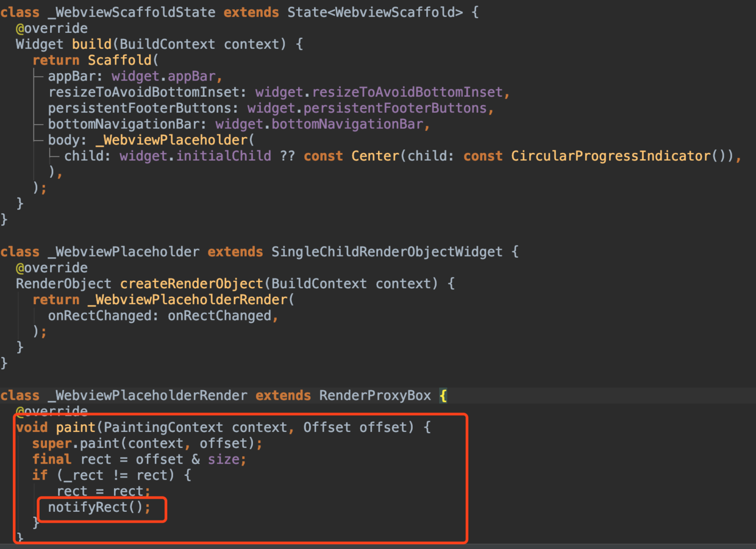Click State<WebviewScaffold> in the first class declaration

click(x=375, y=13)
